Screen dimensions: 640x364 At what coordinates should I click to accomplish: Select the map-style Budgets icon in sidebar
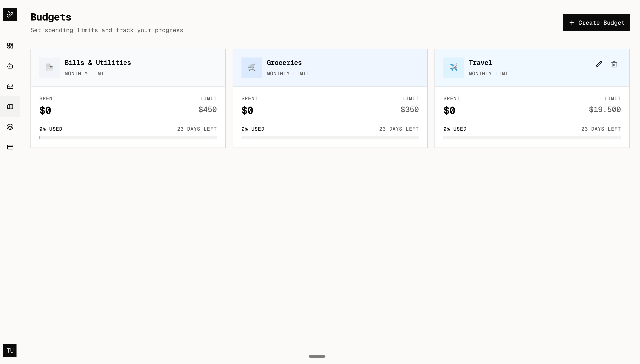10,107
